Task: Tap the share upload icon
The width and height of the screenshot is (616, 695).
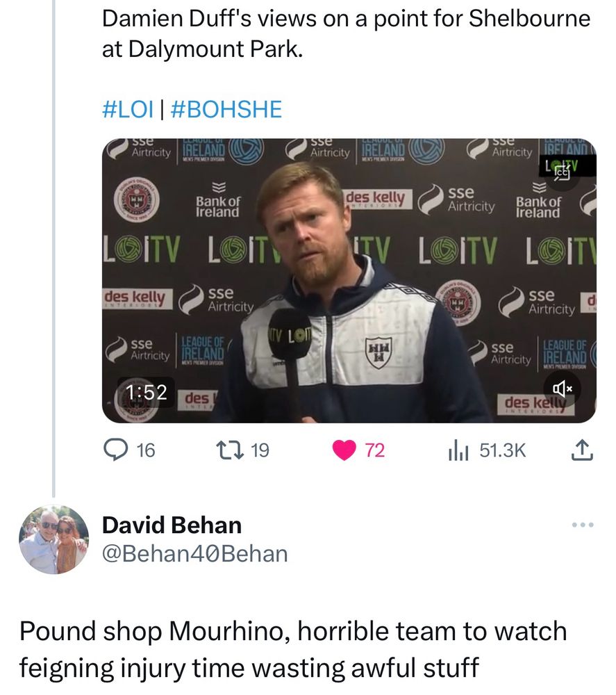Action: [x=583, y=450]
